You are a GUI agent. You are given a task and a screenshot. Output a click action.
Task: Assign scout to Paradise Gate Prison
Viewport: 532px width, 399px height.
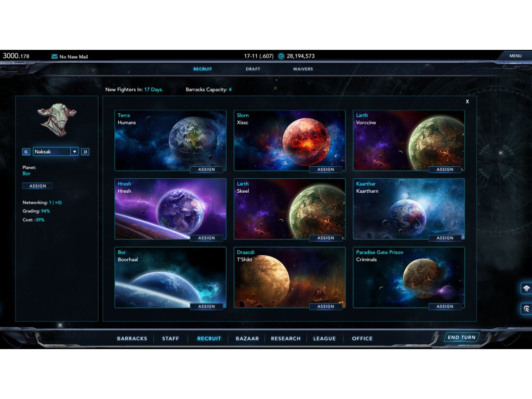pyautogui.click(x=445, y=307)
